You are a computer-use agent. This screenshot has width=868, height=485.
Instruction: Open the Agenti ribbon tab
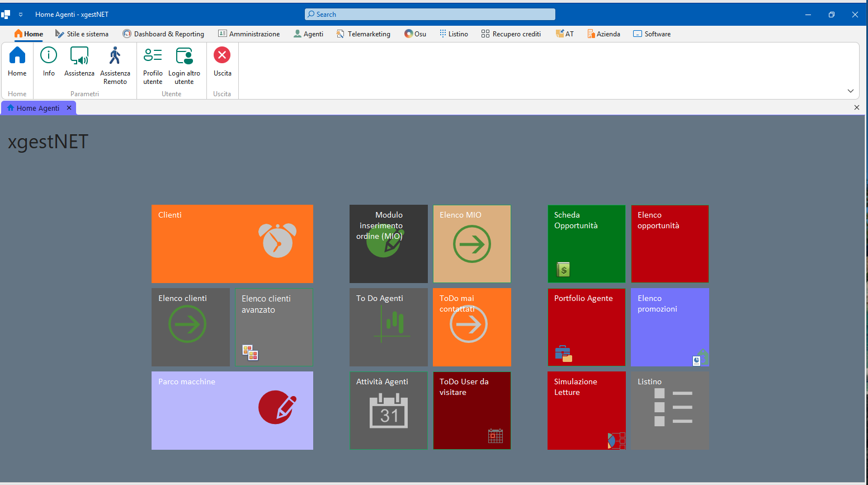point(308,34)
